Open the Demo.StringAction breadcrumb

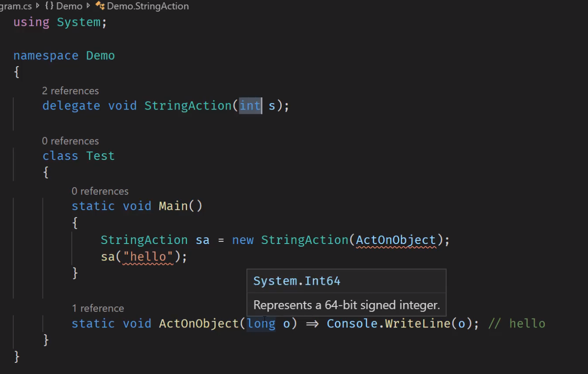pos(148,6)
